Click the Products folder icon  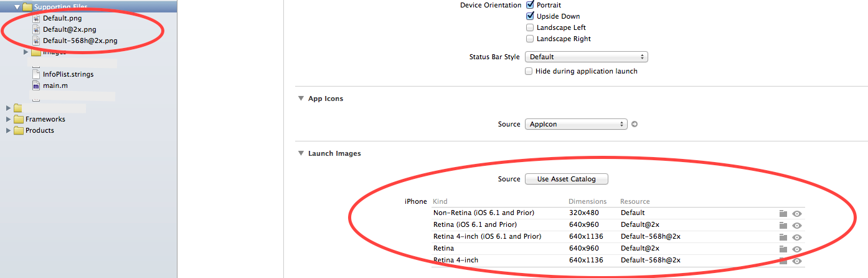tap(19, 130)
